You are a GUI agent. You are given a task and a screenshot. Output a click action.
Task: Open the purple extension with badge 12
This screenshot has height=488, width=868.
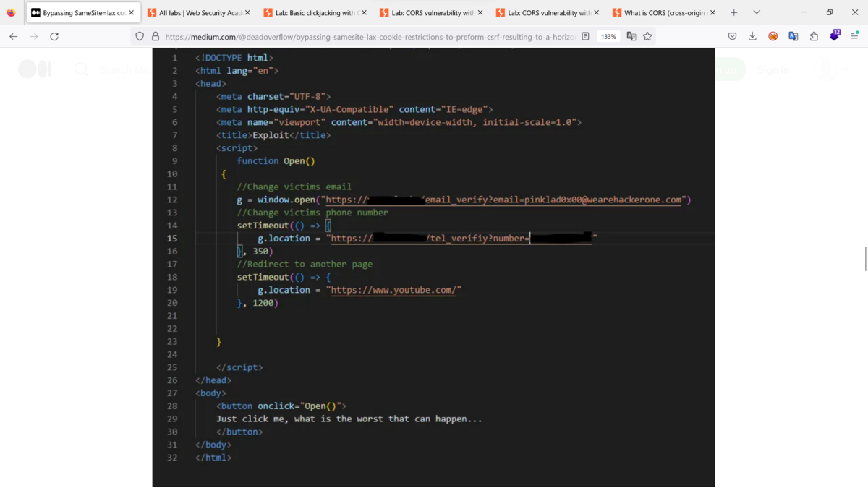pyautogui.click(x=835, y=35)
